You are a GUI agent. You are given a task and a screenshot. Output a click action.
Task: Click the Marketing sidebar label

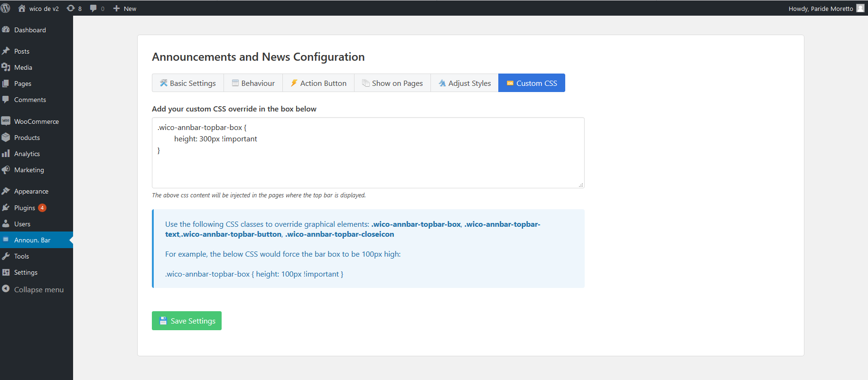click(29, 169)
